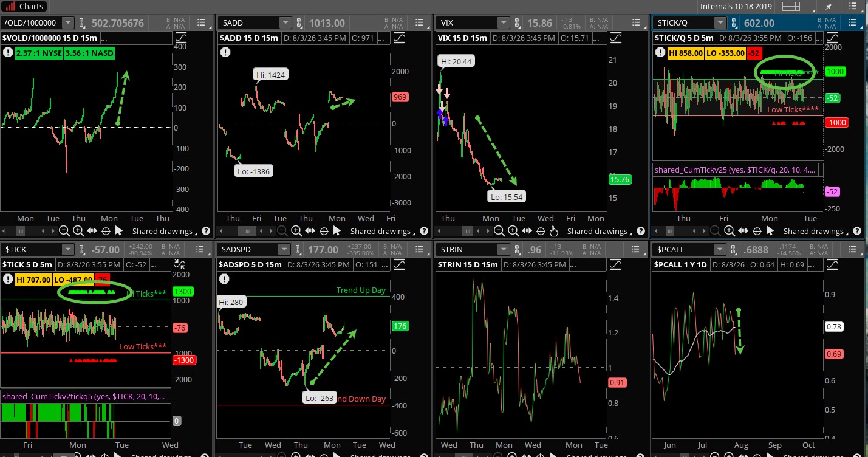Click the scrollbar thumb under the $ADD chart
This screenshot has width=868, height=457.
(247, 231)
